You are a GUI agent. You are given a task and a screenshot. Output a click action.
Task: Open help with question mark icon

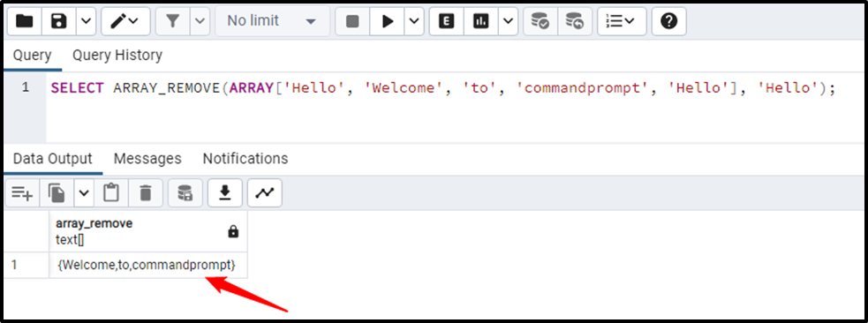(x=669, y=21)
